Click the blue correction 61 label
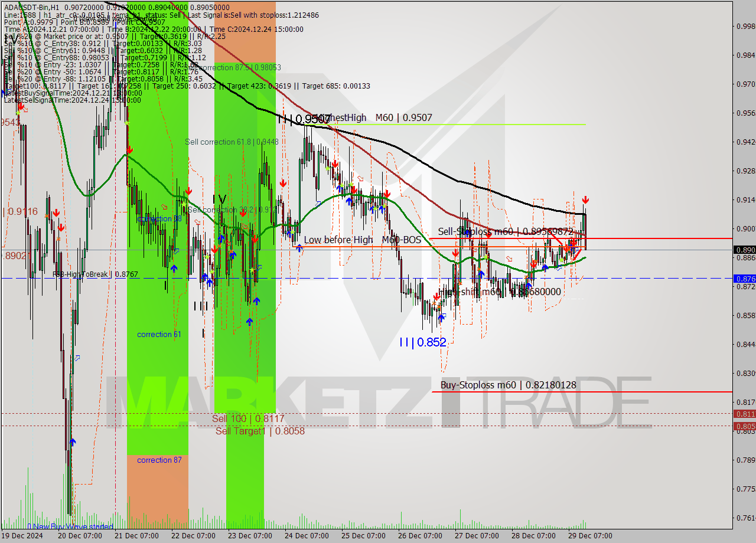The width and height of the screenshot is (756, 543). [x=159, y=335]
